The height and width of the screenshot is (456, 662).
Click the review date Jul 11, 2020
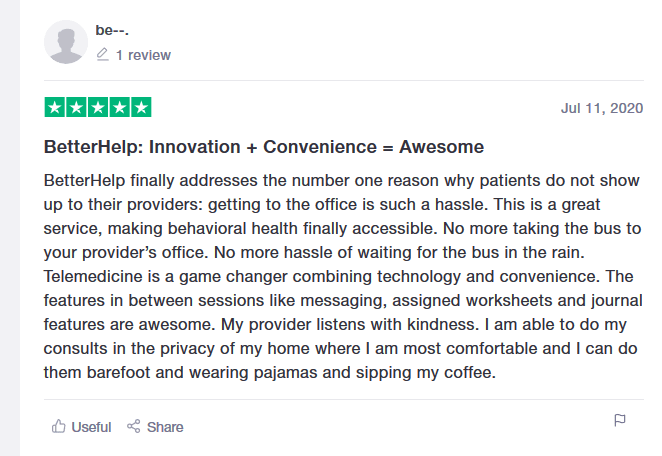(x=602, y=108)
